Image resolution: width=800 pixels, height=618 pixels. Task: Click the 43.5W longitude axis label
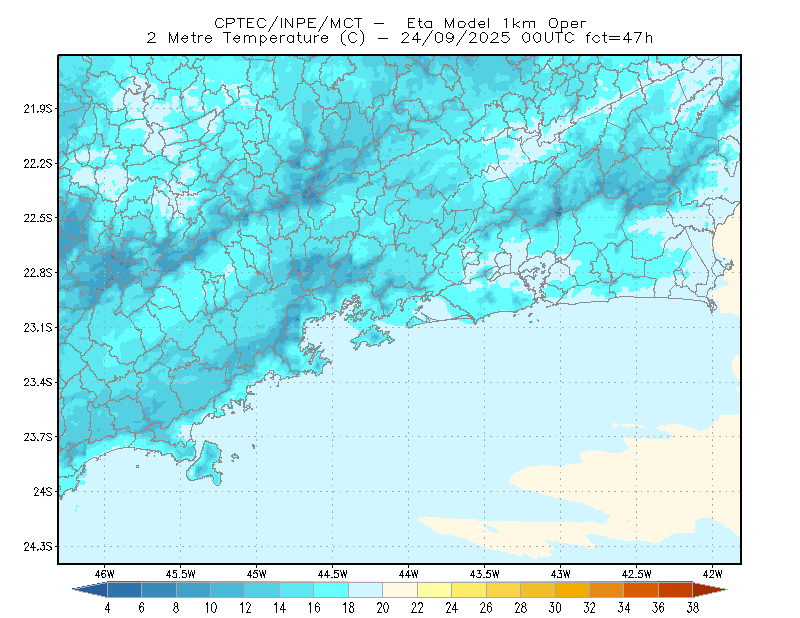coord(485,574)
